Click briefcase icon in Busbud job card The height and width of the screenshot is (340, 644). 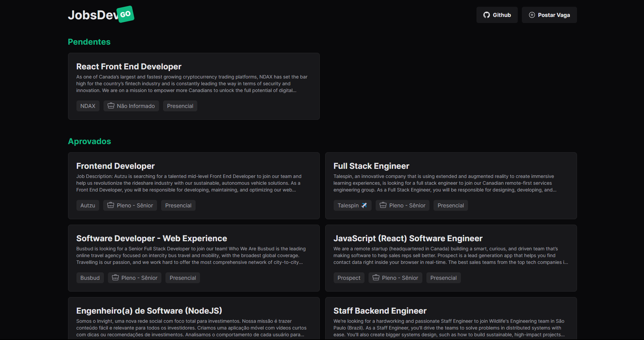115,278
